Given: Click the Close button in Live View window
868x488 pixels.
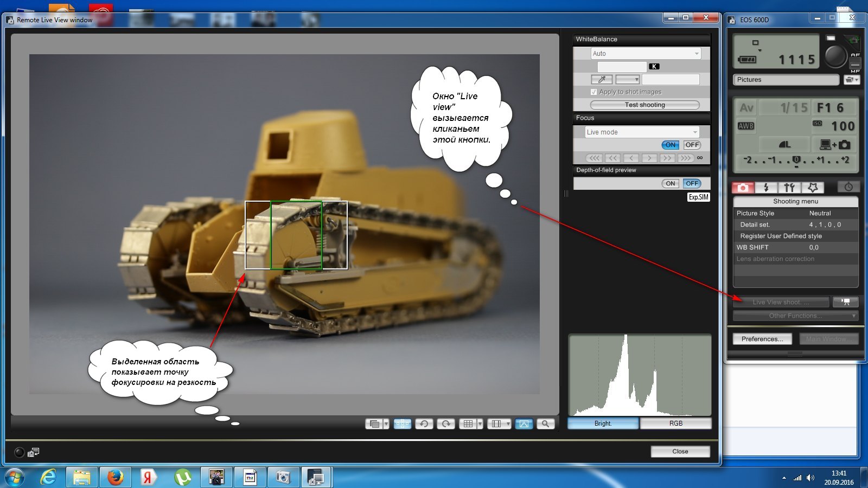Looking at the screenshot, I should coord(680,451).
